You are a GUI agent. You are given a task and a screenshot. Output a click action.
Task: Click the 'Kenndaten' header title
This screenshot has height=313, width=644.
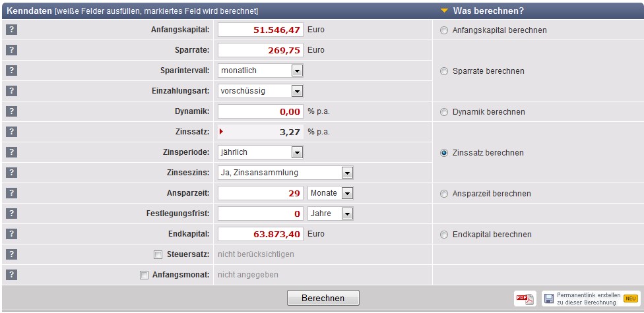point(29,11)
